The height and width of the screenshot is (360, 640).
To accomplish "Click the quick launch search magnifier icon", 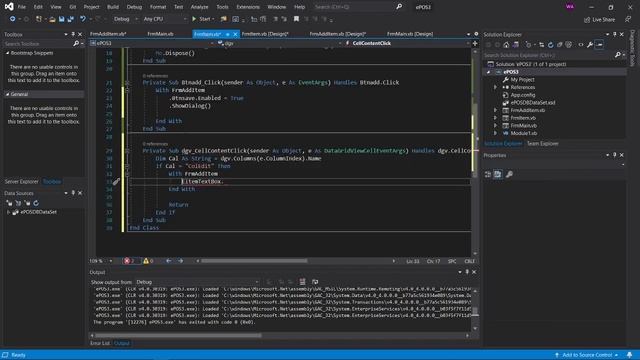I will [x=399, y=7].
